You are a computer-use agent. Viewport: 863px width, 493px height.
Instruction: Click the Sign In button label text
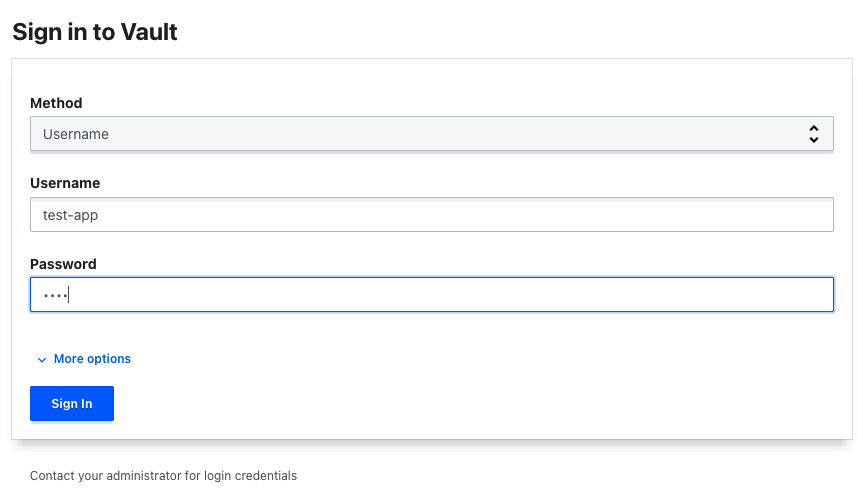point(72,403)
